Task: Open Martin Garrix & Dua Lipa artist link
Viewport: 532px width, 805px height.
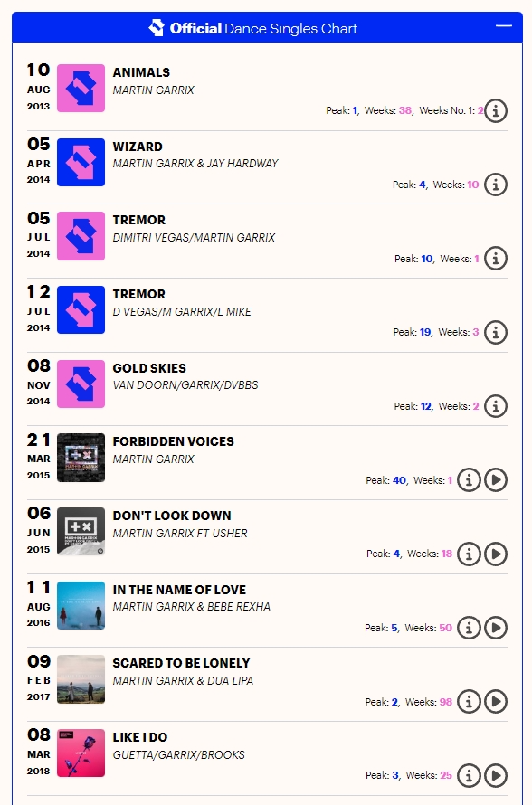Action: 183,680
